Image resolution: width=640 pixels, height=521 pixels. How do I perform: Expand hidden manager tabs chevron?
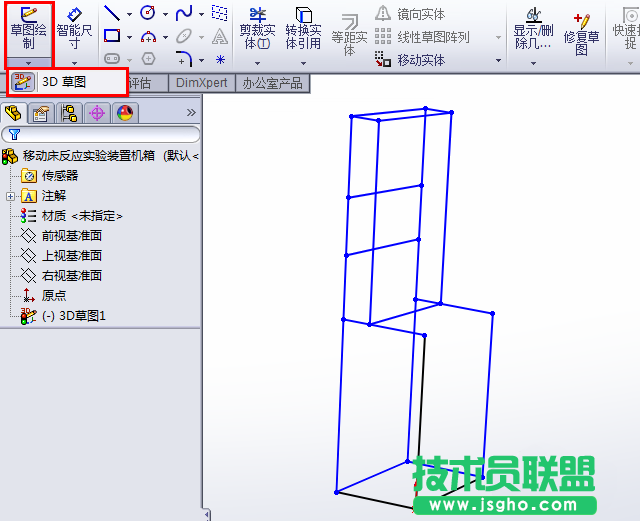coord(191,112)
